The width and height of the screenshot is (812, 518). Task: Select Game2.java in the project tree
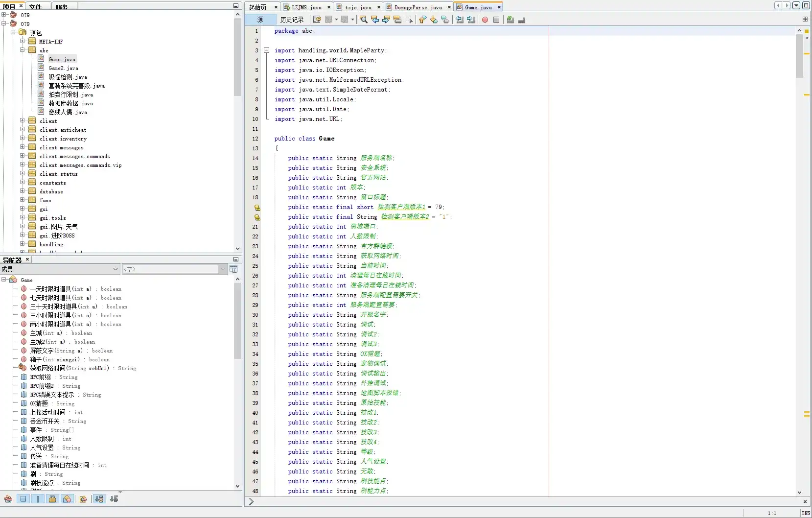pyautogui.click(x=63, y=68)
